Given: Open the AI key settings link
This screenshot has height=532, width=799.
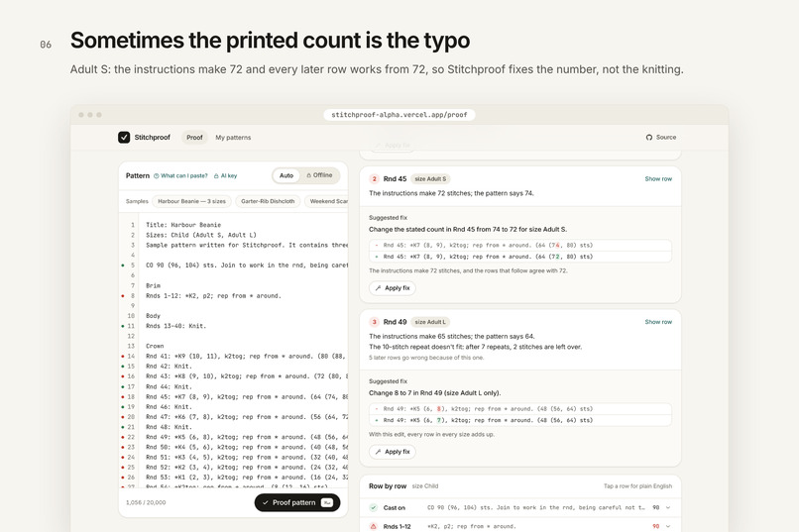Looking at the screenshot, I should coord(225,175).
